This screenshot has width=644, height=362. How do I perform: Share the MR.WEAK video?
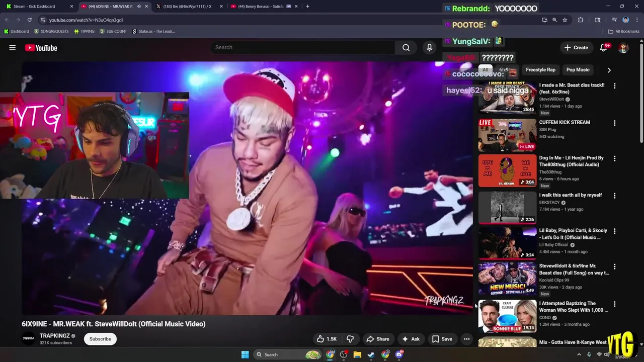pyautogui.click(x=378, y=339)
